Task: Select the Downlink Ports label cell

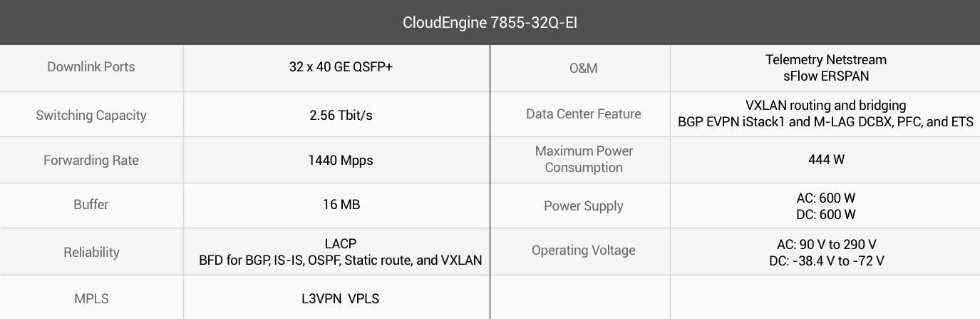Action: pos(91,68)
